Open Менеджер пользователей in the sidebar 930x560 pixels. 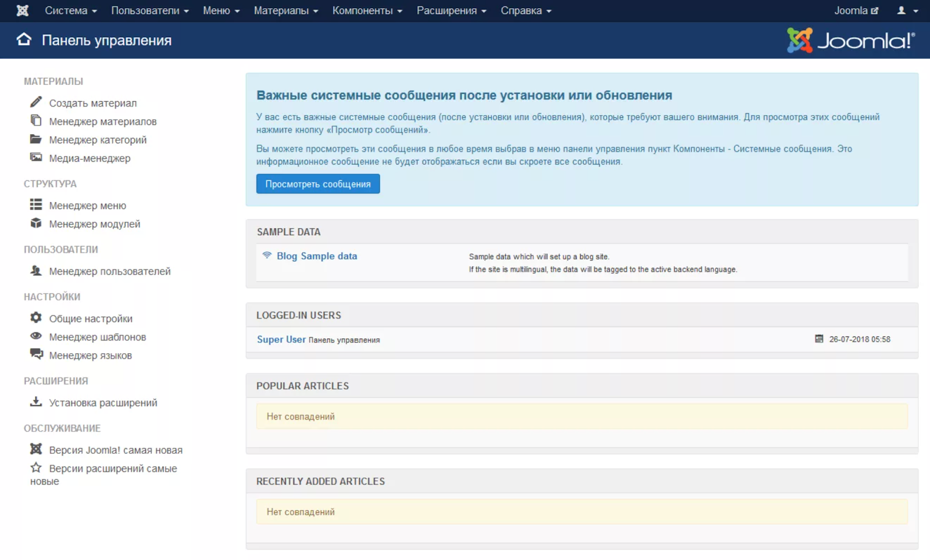coord(109,271)
